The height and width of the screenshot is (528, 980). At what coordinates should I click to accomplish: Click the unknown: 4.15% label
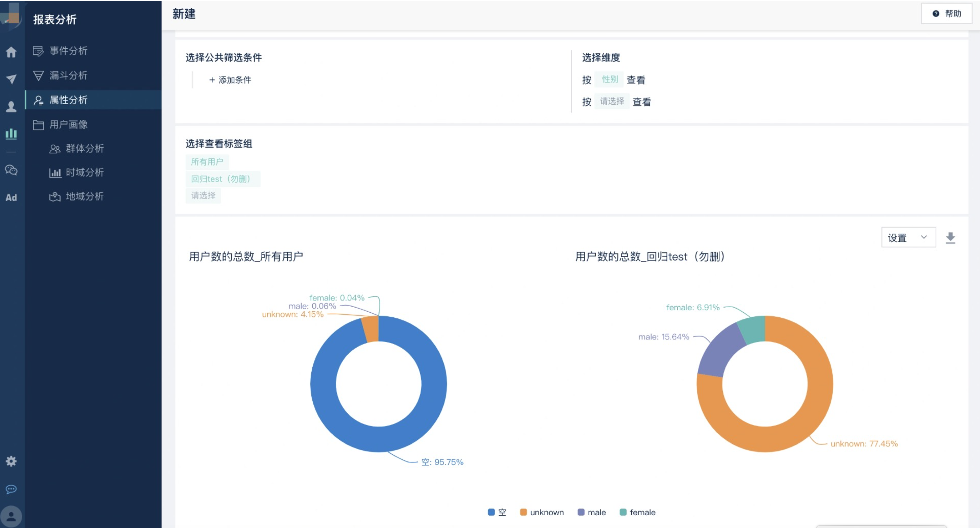(x=292, y=314)
